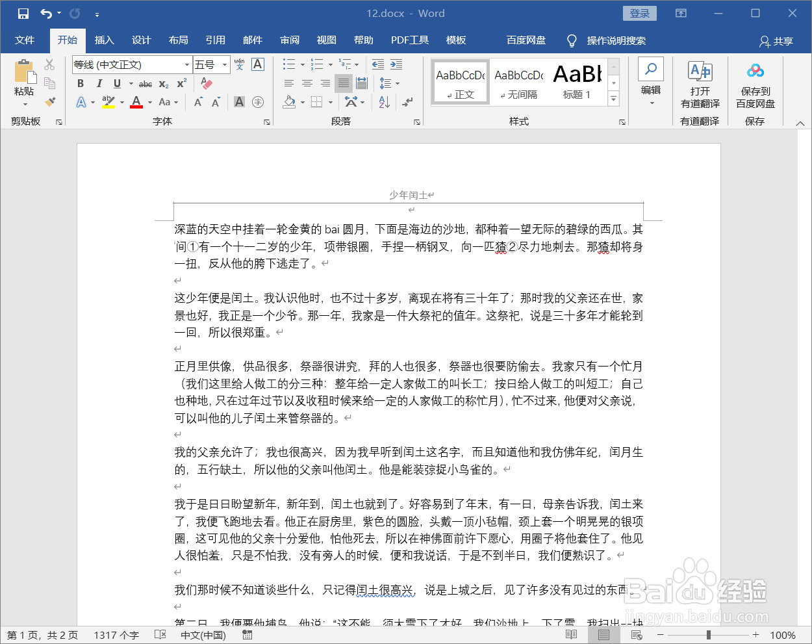Switch to the 插入 tab
Screen dimensions: 812x644
(x=104, y=40)
